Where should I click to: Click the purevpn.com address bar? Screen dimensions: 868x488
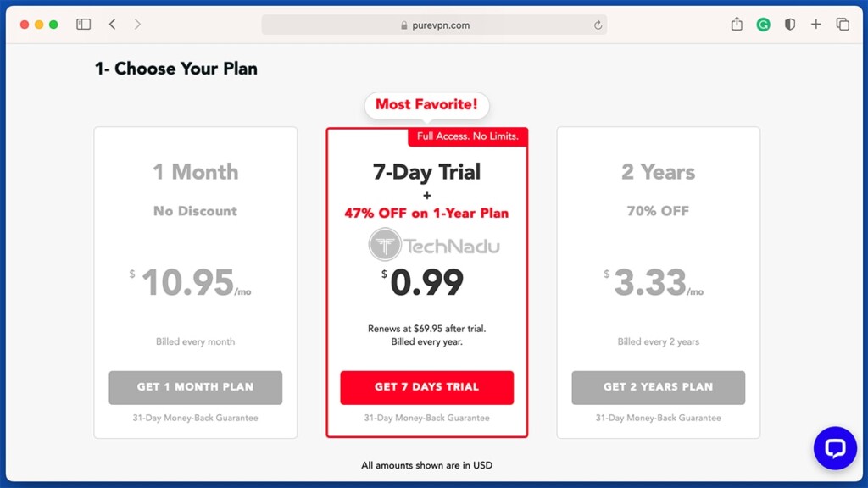pos(434,25)
